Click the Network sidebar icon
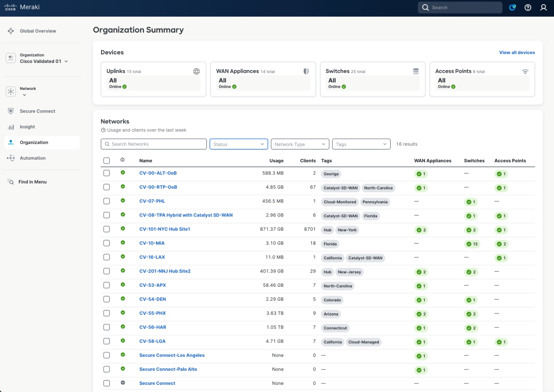This screenshot has width=554, height=392. (11, 91)
